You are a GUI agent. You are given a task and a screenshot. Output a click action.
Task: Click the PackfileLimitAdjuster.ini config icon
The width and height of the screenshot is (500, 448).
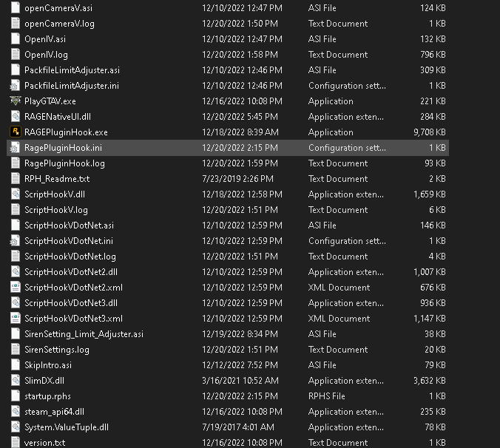pyautogui.click(x=15, y=86)
